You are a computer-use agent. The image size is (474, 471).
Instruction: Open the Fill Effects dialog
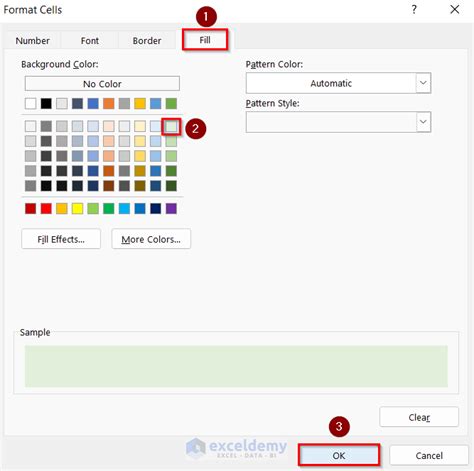pos(61,239)
